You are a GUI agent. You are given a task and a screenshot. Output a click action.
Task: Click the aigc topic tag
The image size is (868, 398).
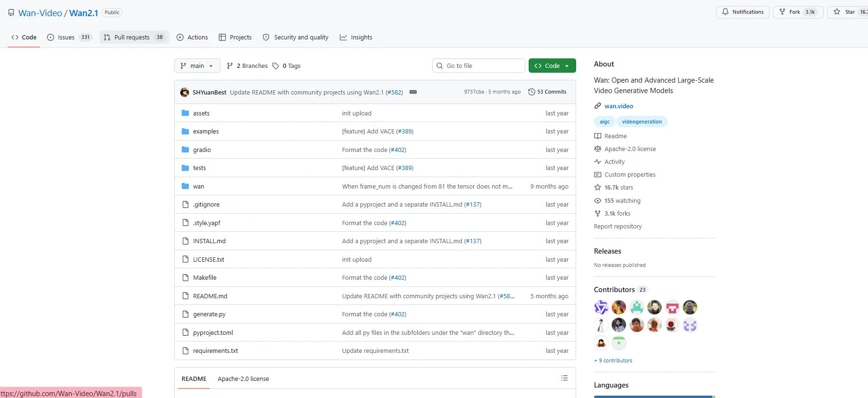pos(605,122)
